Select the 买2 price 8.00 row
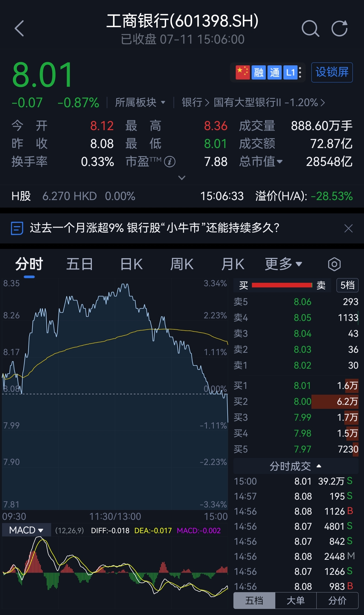This screenshot has height=615, width=364. click(296, 401)
